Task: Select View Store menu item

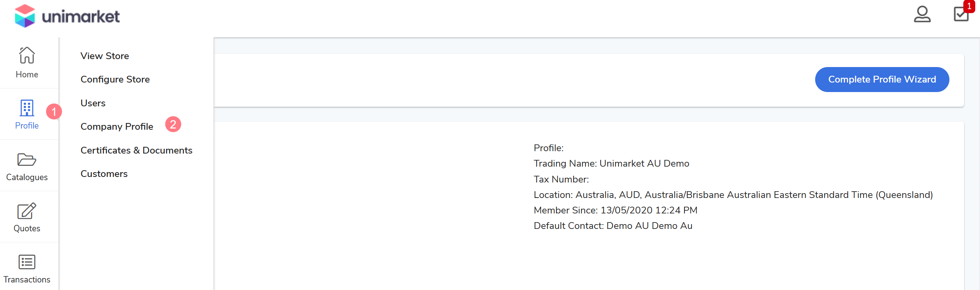Action: point(105,56)
